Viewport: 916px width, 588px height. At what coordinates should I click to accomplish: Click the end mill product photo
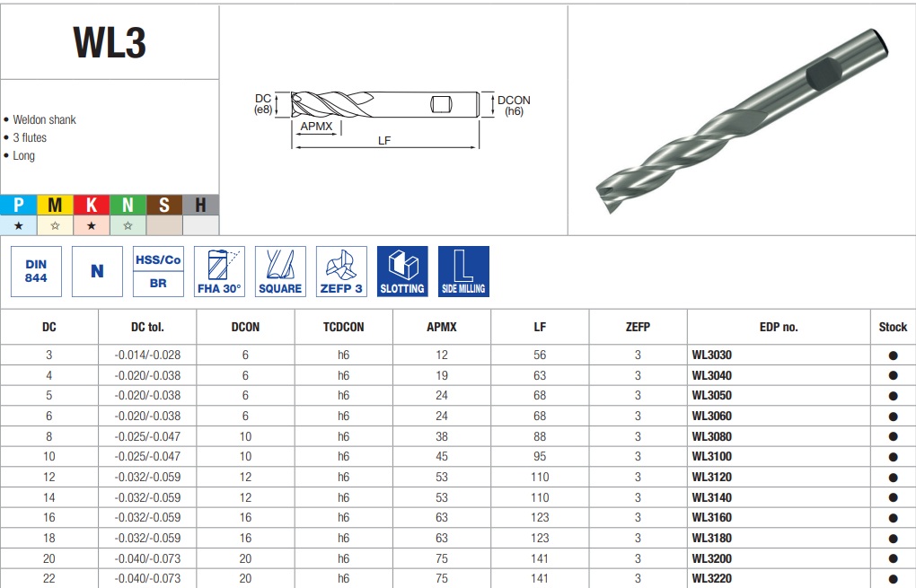(x=742, y=120)
